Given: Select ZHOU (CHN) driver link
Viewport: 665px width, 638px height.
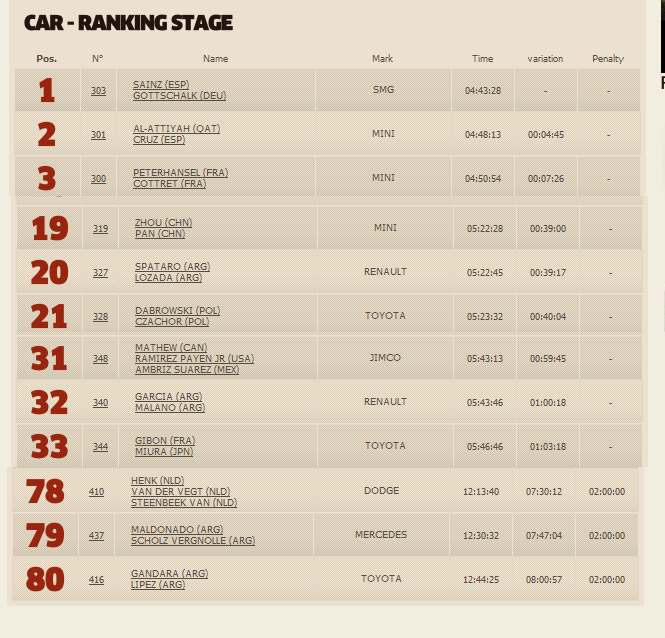Looking at the screenshot, I should [163, 223].
